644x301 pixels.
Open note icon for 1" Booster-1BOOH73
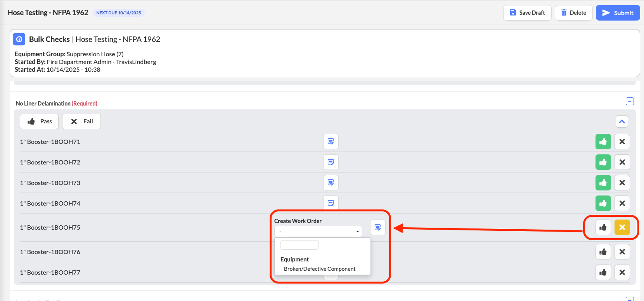pyautogui.click(x=331, y=183)
